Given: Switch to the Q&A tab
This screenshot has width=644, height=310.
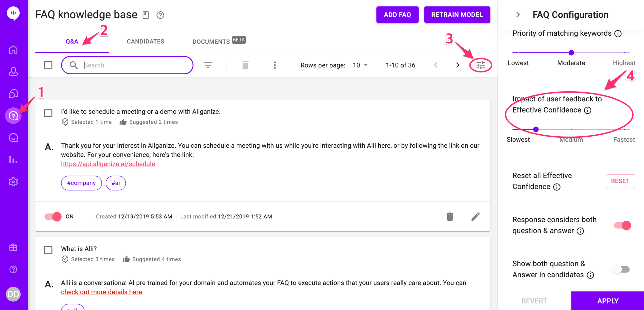Looking at the screenshot, I should (x=72, y=41).
